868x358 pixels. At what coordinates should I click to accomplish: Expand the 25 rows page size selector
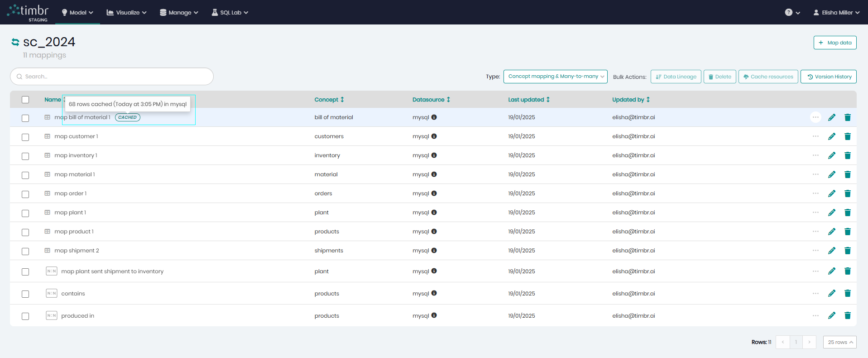point(839,342)
